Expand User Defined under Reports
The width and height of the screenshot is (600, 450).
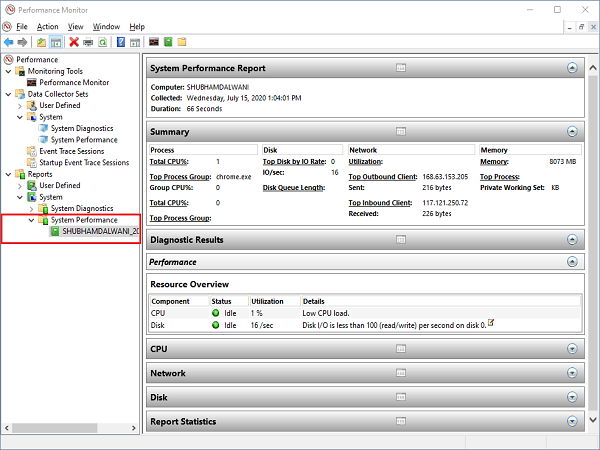[x=20, y=185]
